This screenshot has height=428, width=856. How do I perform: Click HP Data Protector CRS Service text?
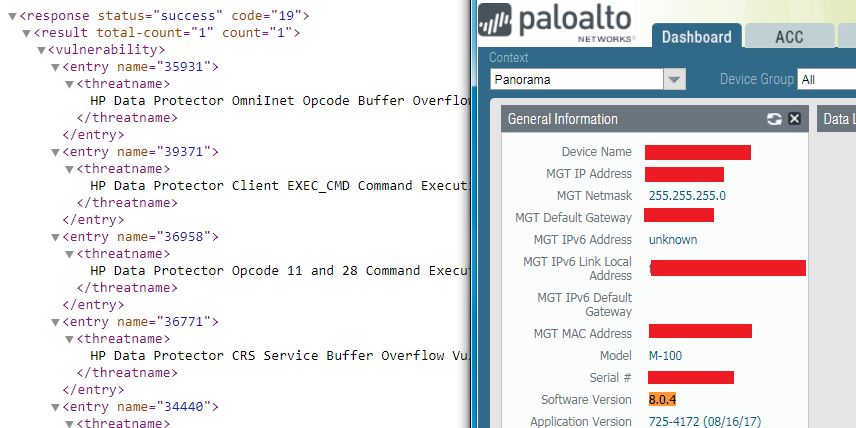click(x=281, y=356)
